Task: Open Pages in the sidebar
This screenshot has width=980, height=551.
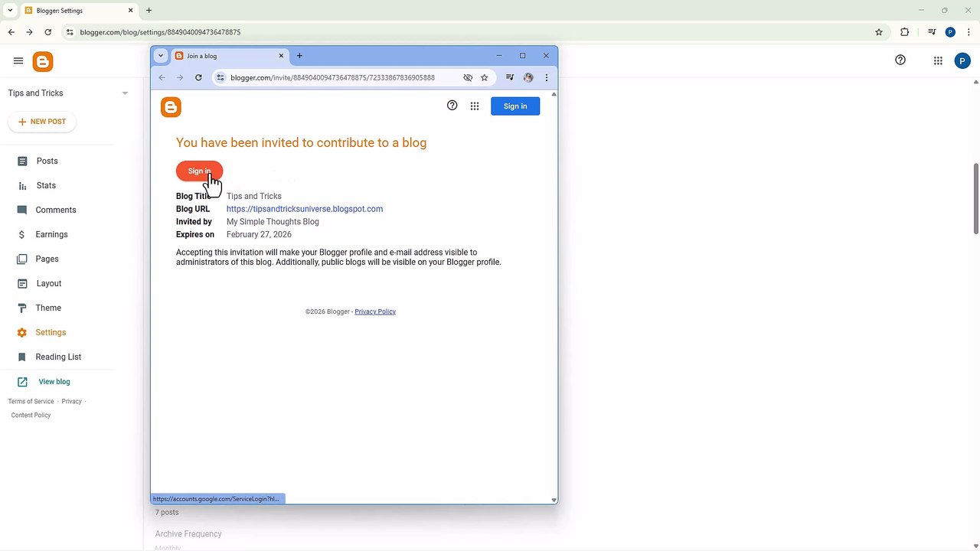Action: click(x=47, y=259)
